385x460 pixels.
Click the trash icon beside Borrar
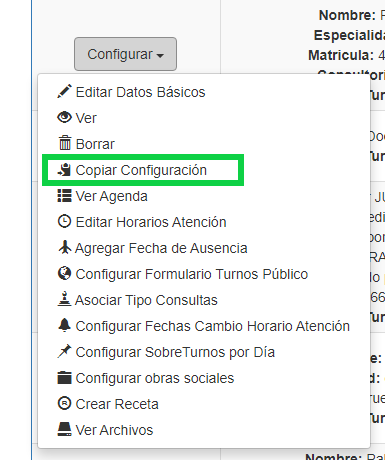pos(65,143)
